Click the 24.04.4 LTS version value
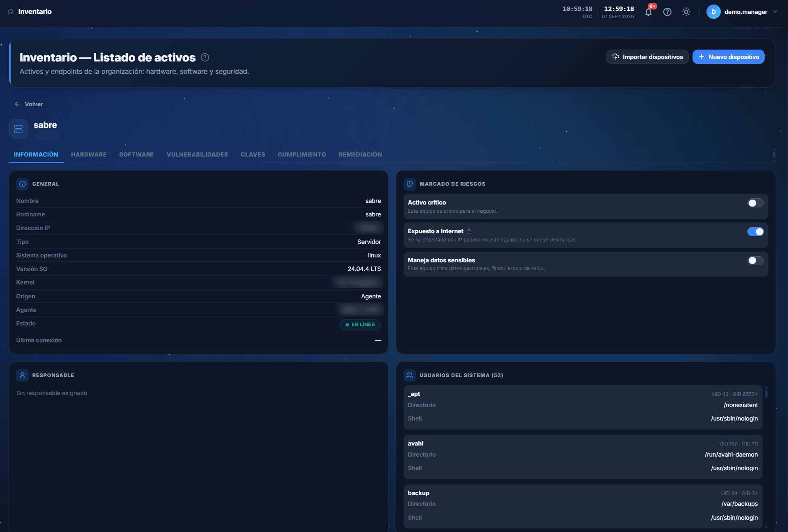 (364, 269)
